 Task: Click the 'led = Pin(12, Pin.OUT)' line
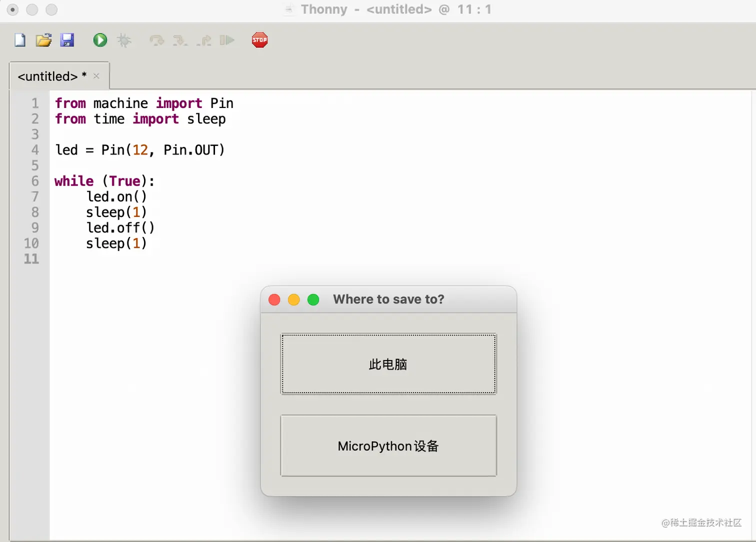[x=140, y=149]
